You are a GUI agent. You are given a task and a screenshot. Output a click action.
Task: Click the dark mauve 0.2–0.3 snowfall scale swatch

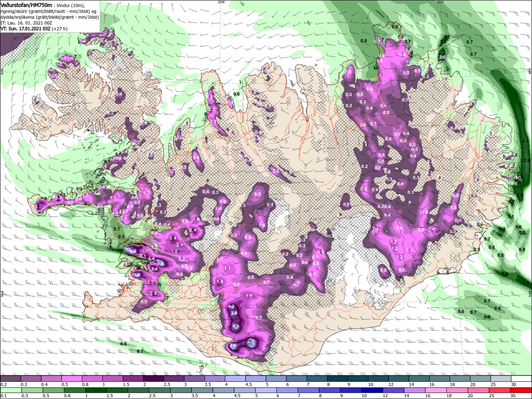[x=10, y=379]
